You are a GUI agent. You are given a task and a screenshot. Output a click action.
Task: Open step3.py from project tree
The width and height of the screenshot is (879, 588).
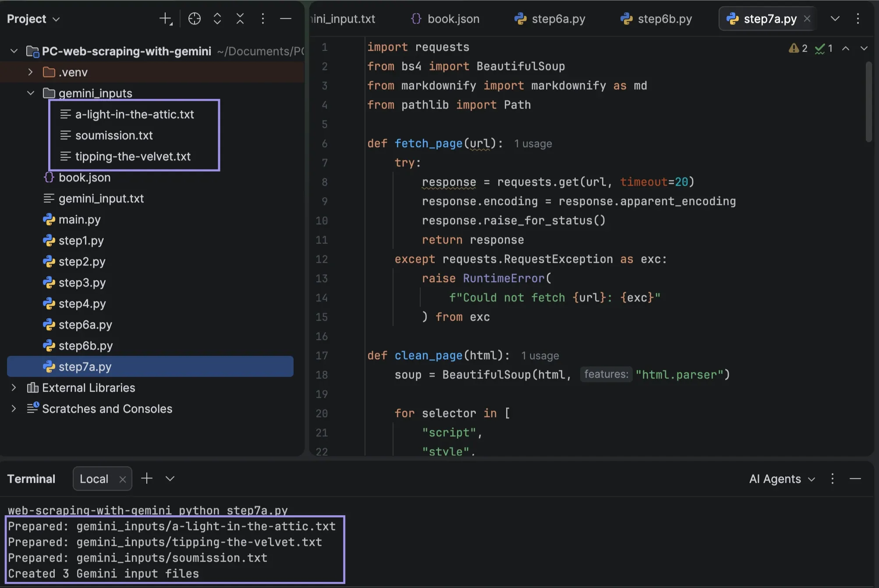click(x=82, y=283)
